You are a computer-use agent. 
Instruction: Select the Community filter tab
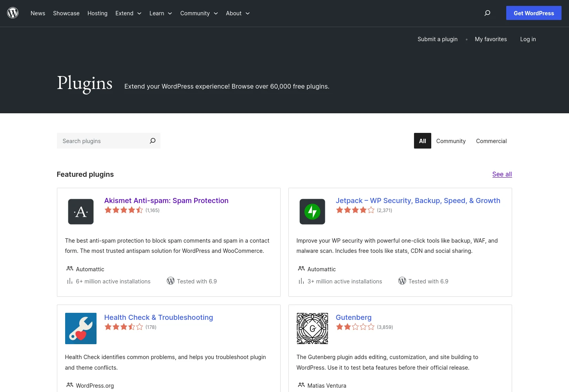(x=450, y=141)
